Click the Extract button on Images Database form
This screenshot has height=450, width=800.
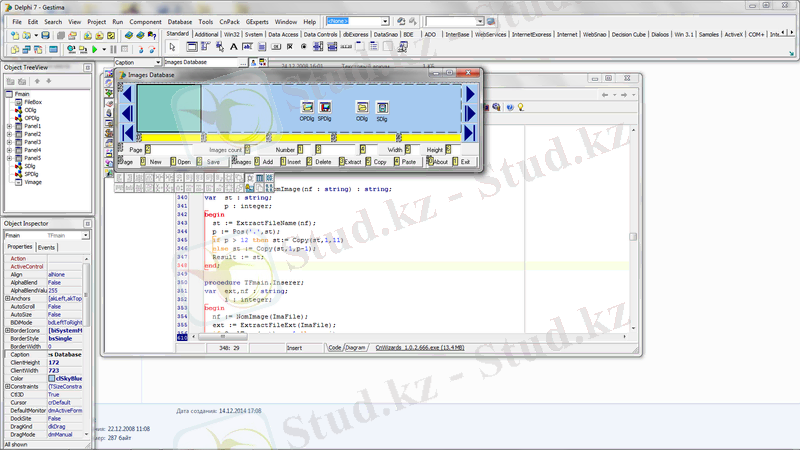(x=351, y=161)
